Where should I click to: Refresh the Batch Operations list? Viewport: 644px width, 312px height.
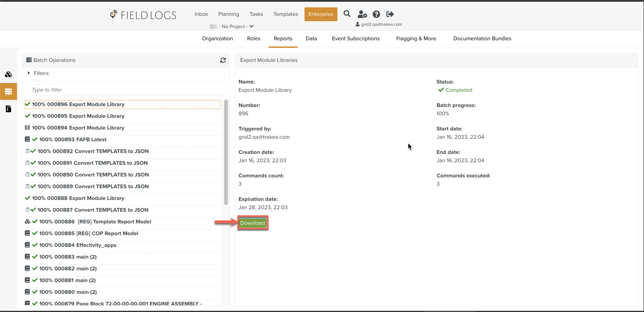point(223,60)
